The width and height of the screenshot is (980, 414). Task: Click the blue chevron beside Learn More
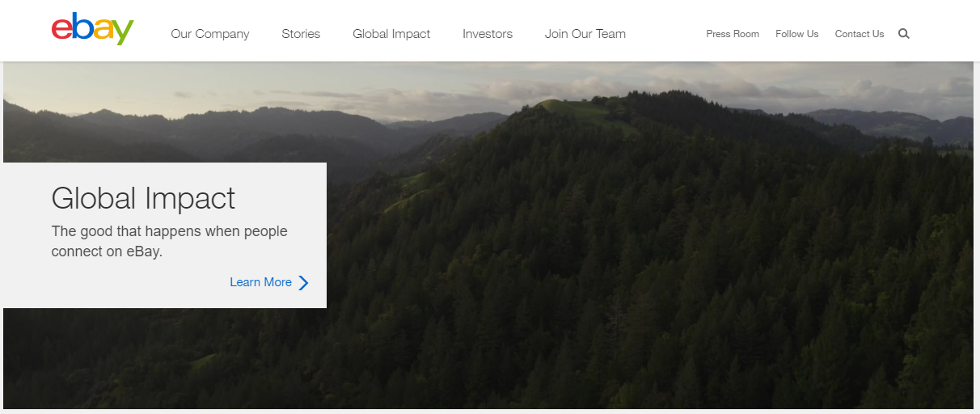303,282
